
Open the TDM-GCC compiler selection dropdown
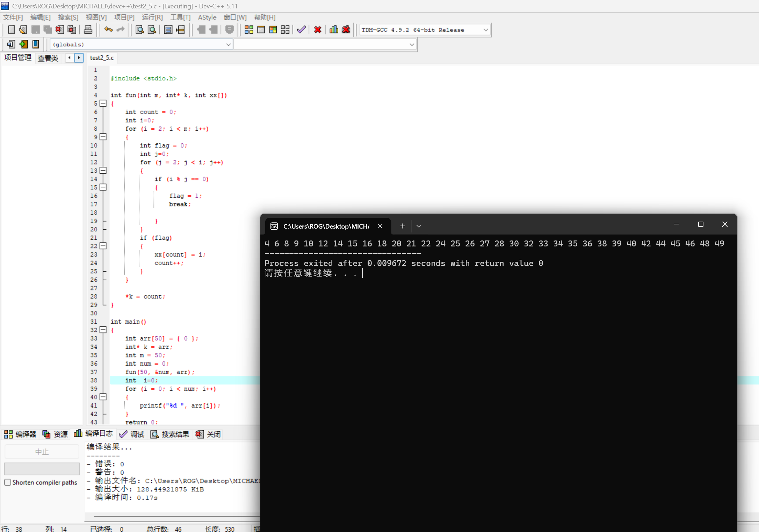click(485, 30)
